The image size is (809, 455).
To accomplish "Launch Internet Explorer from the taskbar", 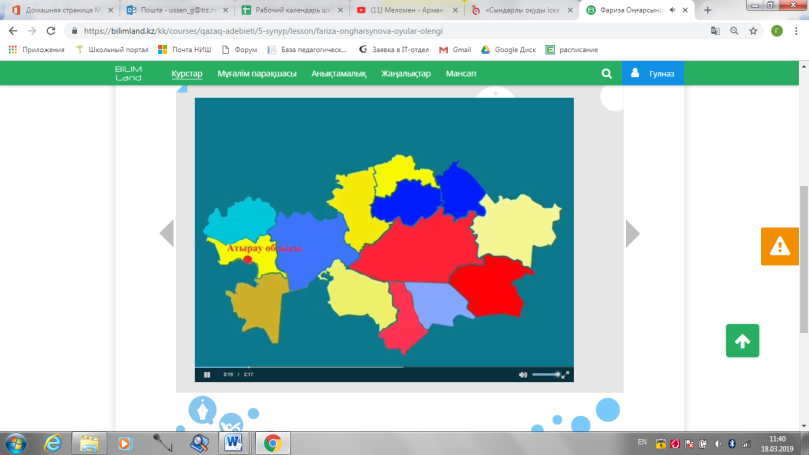I will point(53,443).
